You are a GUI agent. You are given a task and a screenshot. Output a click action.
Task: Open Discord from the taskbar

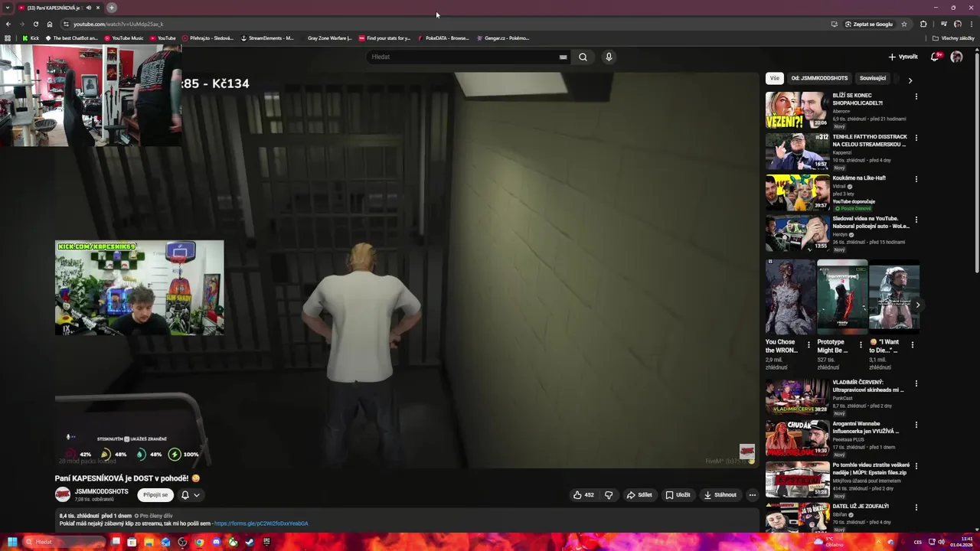tap(216, 542)
